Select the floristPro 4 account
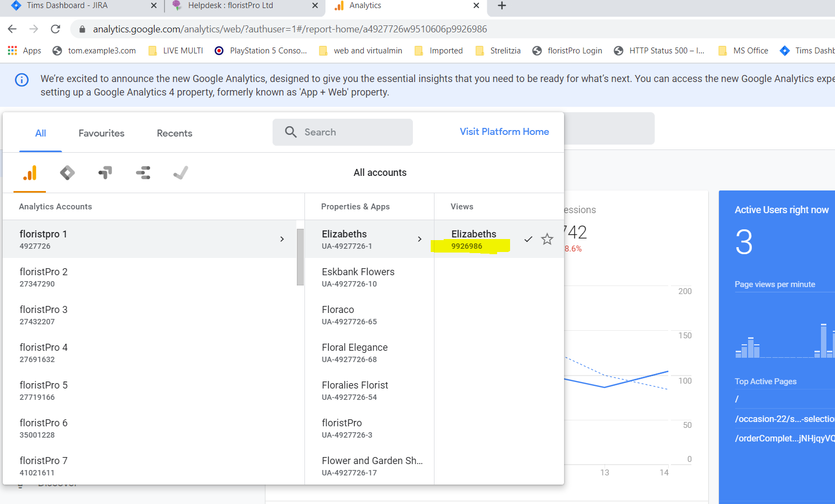This screenshot has width=835, height=504. [x=150, y=352]
